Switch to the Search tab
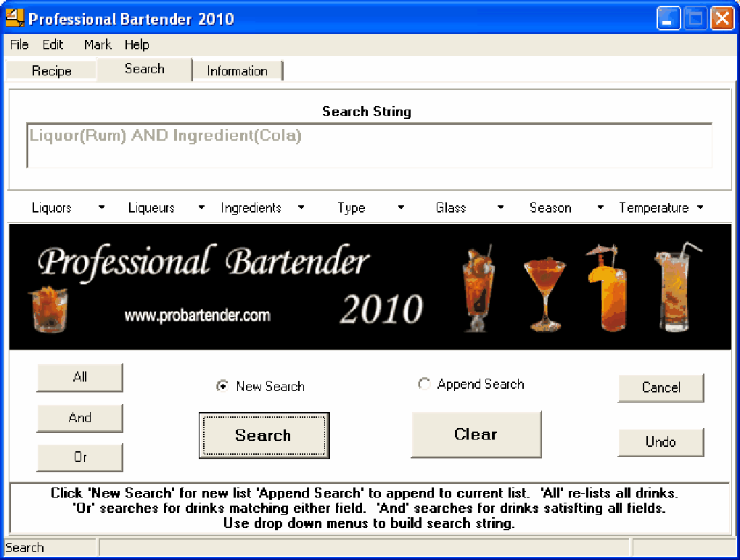 [144, 69]
